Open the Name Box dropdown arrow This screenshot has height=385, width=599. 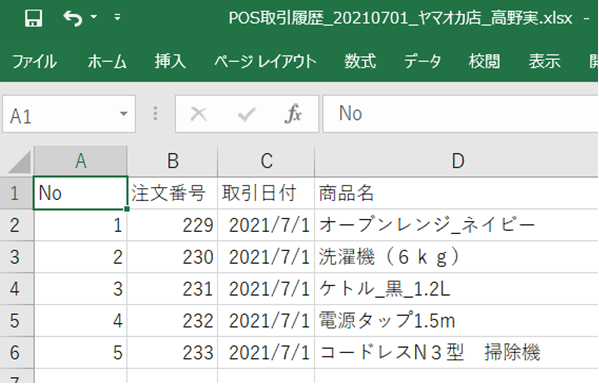(x=123, y=114)
